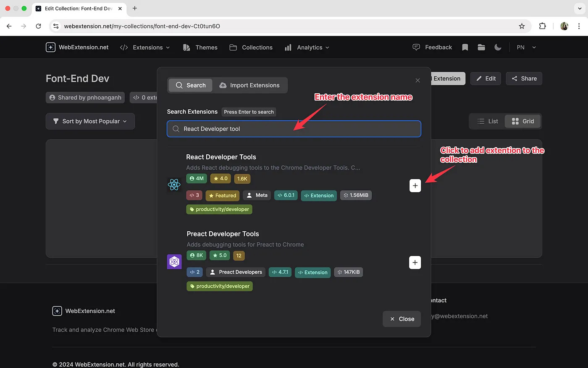Click the 147KiB size badge
Image resolution: width=588 pixels, height=368 pixels.
click(x=349, y=272)
